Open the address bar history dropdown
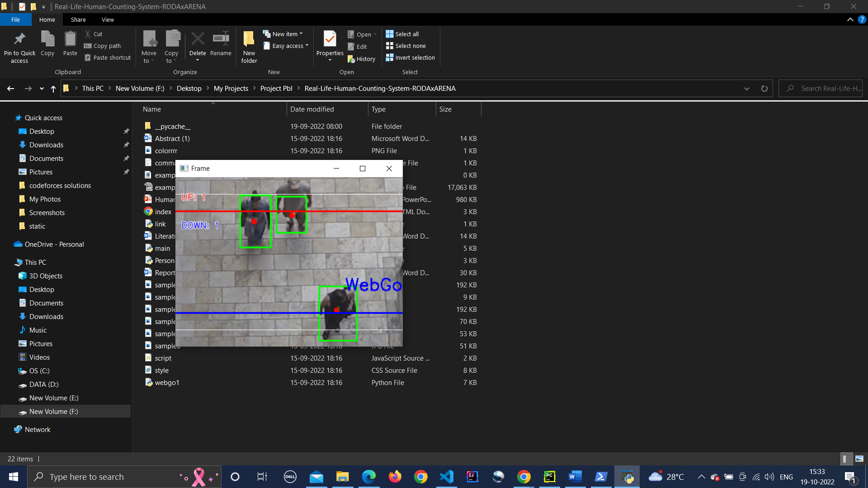Viewport: 868px width, 488px height. [x=747, y=89]
